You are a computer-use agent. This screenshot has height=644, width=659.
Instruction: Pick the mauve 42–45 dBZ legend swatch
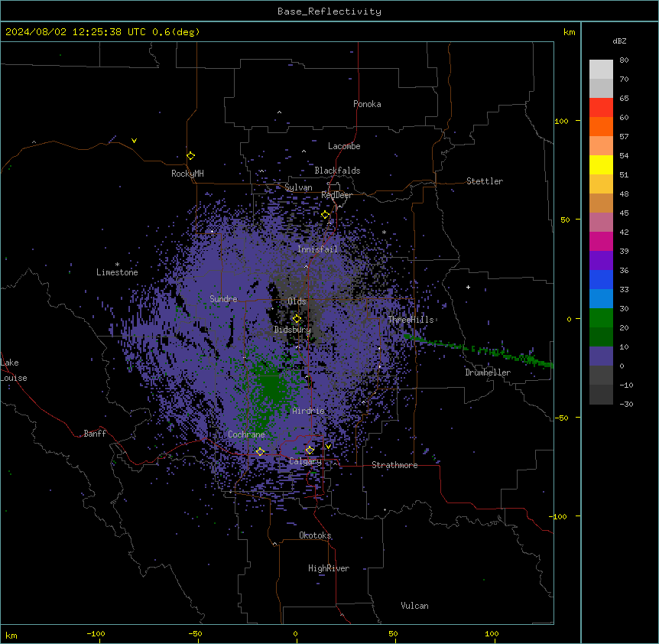pyautogui.click(x=601, y=223)
